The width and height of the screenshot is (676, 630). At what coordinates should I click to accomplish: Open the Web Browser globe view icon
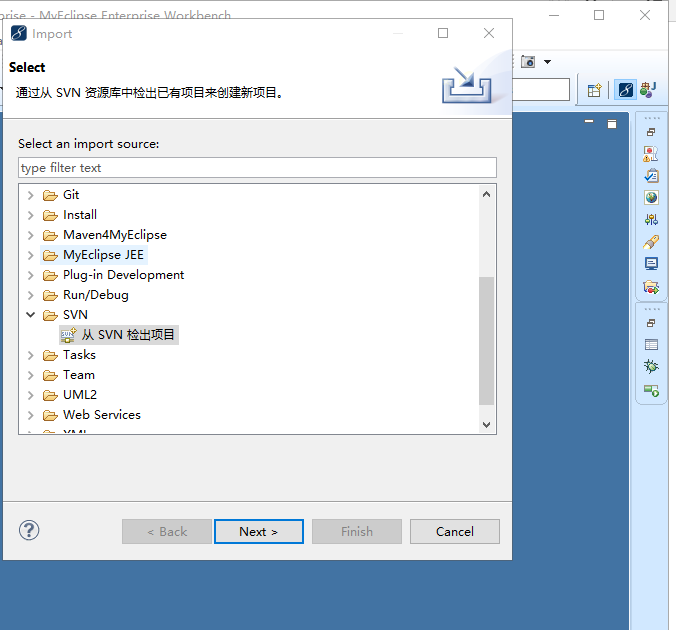651,197
